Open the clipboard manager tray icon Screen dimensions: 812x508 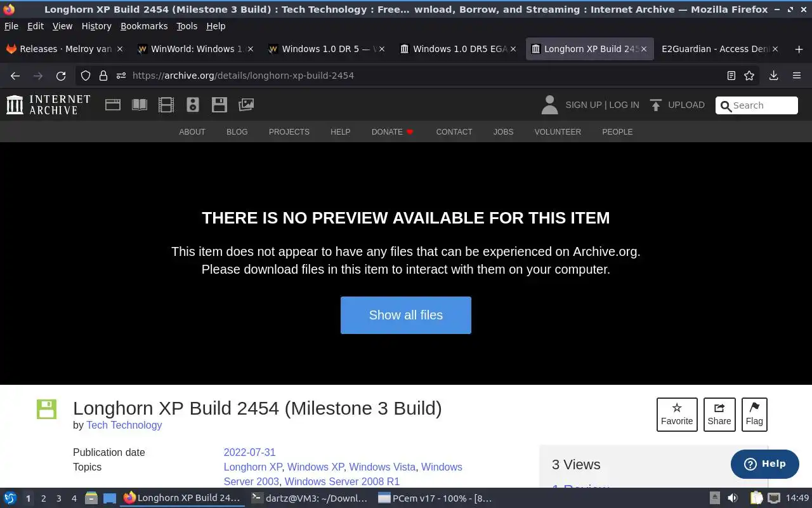[x=756, y=498]
